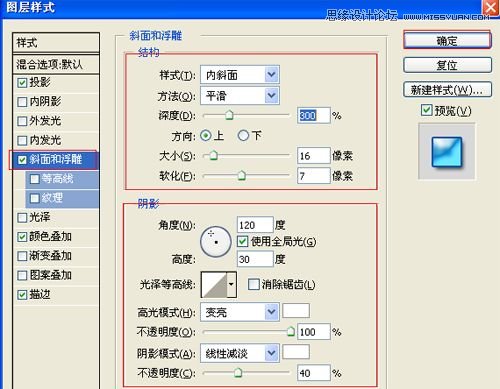Image resolution: width=500 pixels, height=389 pixels.
Task: Click the 软化(F) slider handle
Action: (x=242, y=175)
